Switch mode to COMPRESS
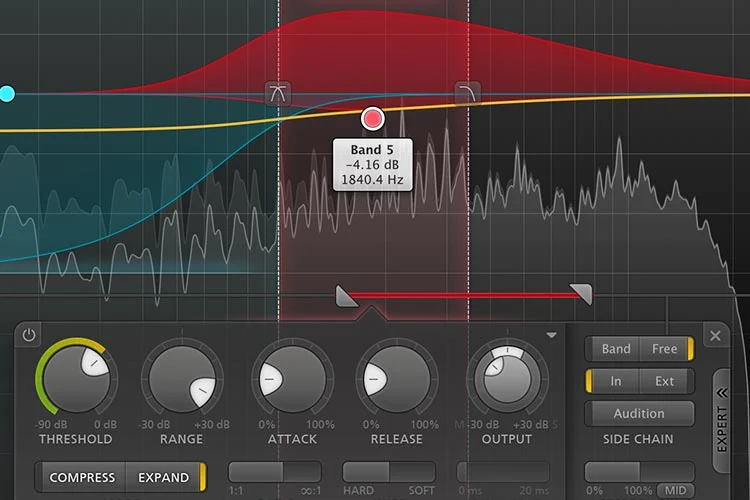The height and width of the screenshot is (500, 750). (x=82, y=477)
